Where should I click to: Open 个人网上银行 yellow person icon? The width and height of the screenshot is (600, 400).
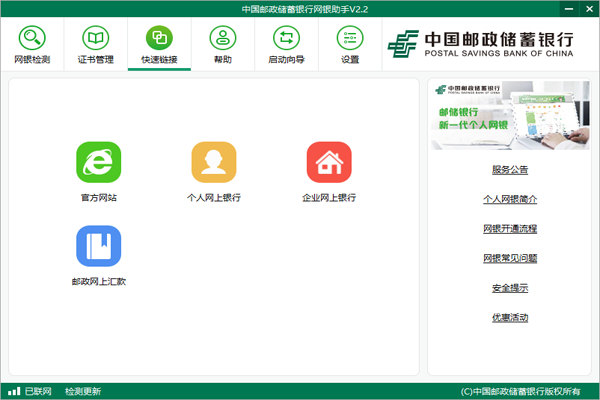pyautogui.click(x=214, y=163)
